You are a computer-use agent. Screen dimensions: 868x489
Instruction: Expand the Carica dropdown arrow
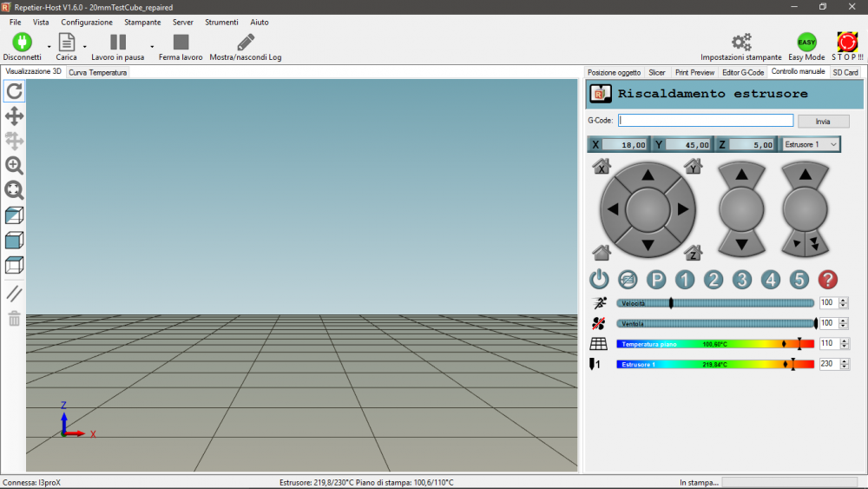click(85, 46)
